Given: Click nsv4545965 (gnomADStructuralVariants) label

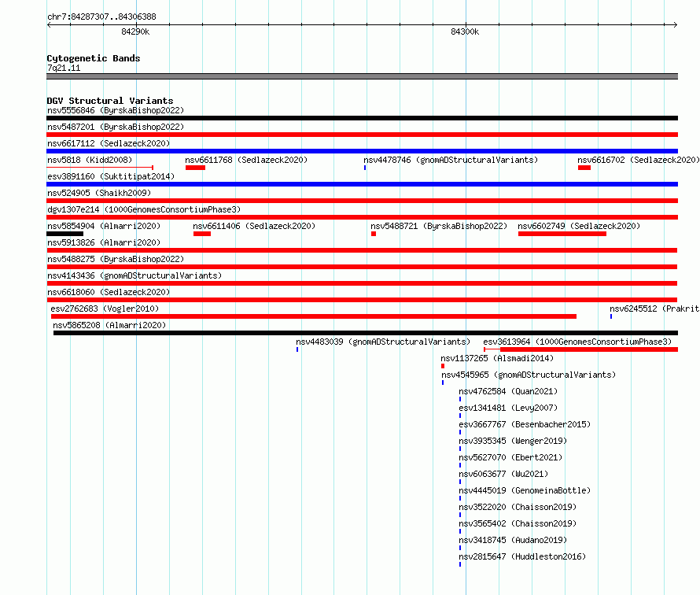Looking at the screenshot, I should 529,375.
